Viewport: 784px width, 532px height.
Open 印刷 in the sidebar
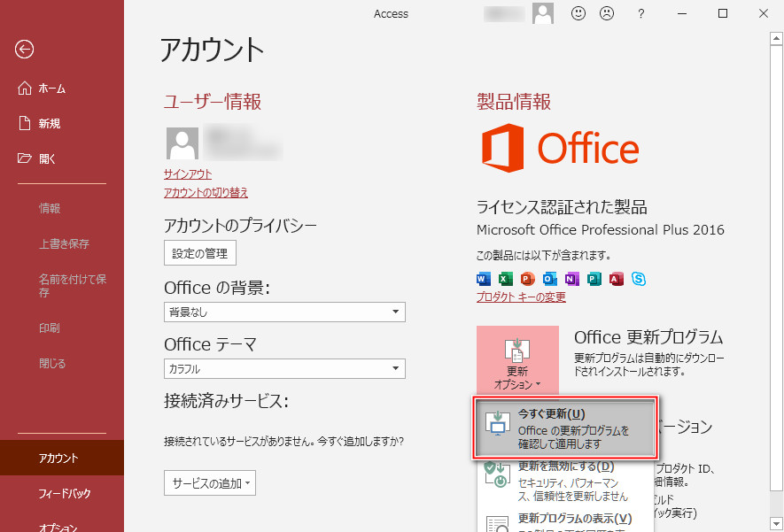(x=49, y=328)
